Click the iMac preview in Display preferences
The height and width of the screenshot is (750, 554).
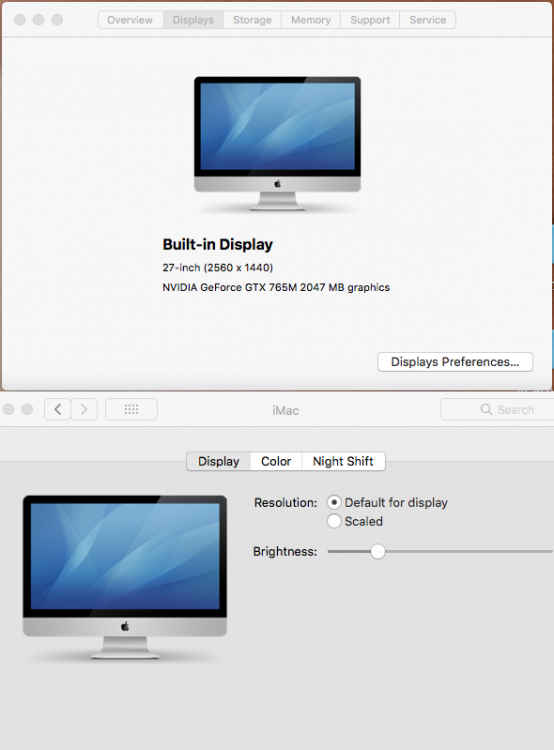pyautogui.click(x=125, y=577)
